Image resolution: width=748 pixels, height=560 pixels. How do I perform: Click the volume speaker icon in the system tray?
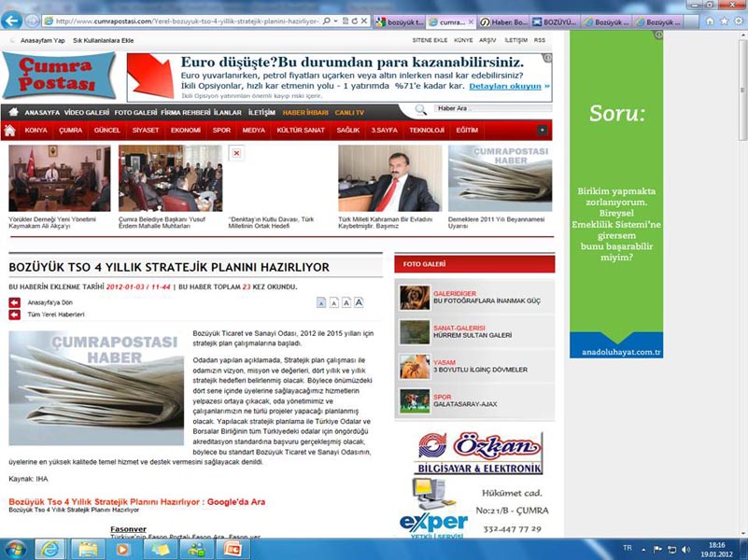tap(686, 550)
